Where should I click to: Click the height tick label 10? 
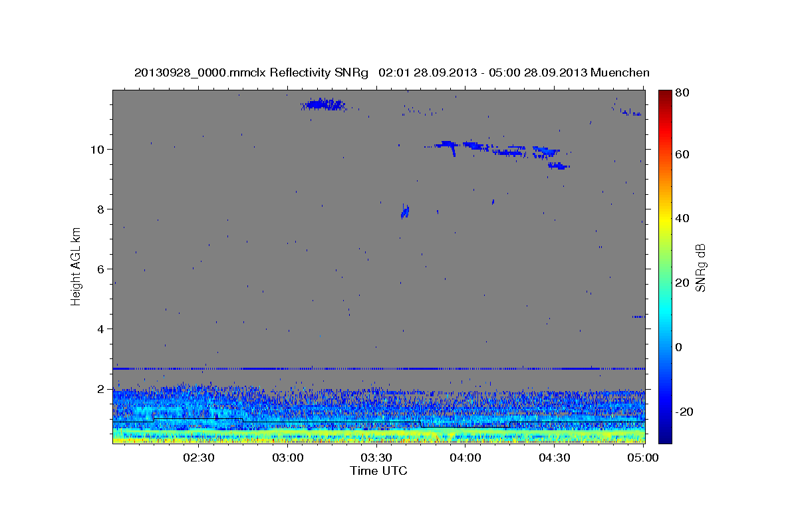(x=97, y=150)
